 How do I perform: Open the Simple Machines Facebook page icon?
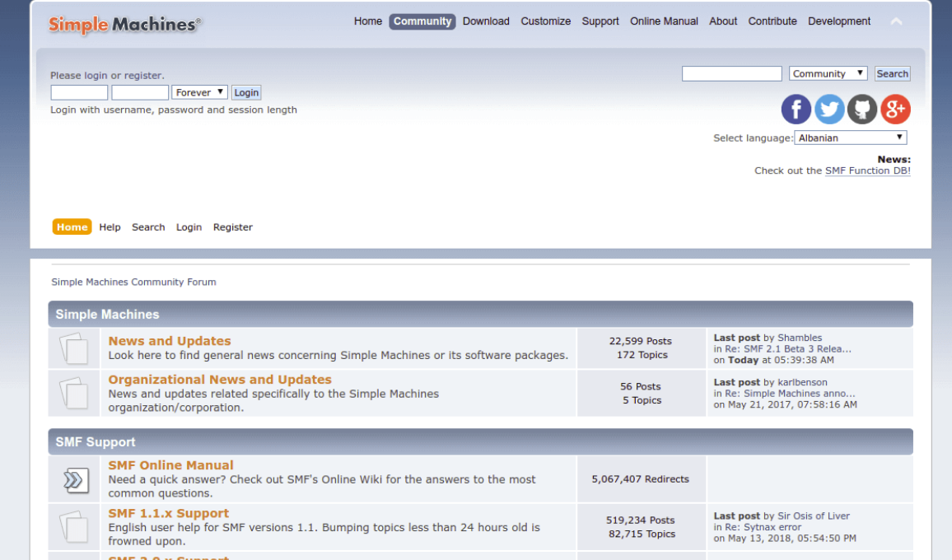(x=796, y=110)
